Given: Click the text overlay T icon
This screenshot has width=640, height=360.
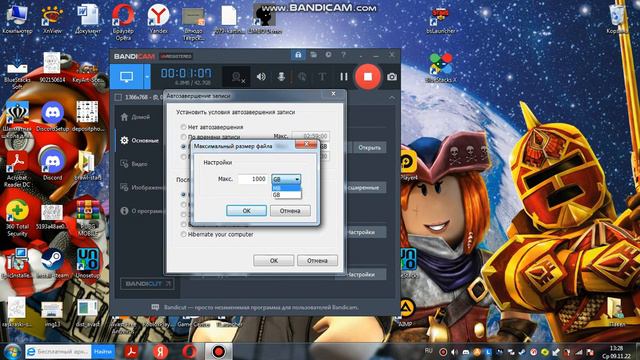Looking at the screenshot, I should (322, 77).
